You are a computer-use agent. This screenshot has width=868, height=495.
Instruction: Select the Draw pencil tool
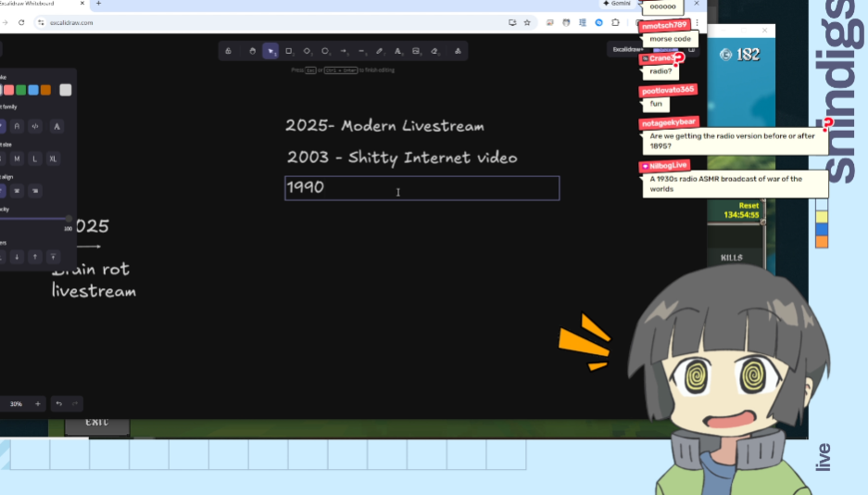380,51
